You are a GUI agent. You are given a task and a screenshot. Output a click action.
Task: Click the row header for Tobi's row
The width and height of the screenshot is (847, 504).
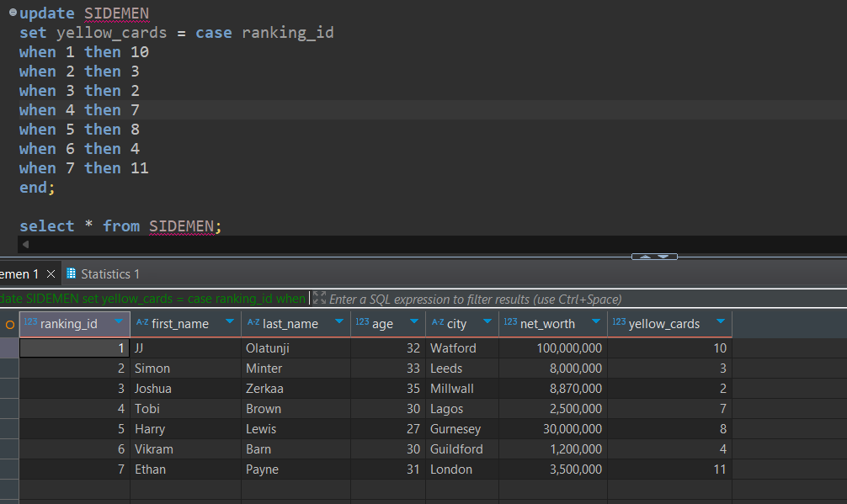click(9, 409)
